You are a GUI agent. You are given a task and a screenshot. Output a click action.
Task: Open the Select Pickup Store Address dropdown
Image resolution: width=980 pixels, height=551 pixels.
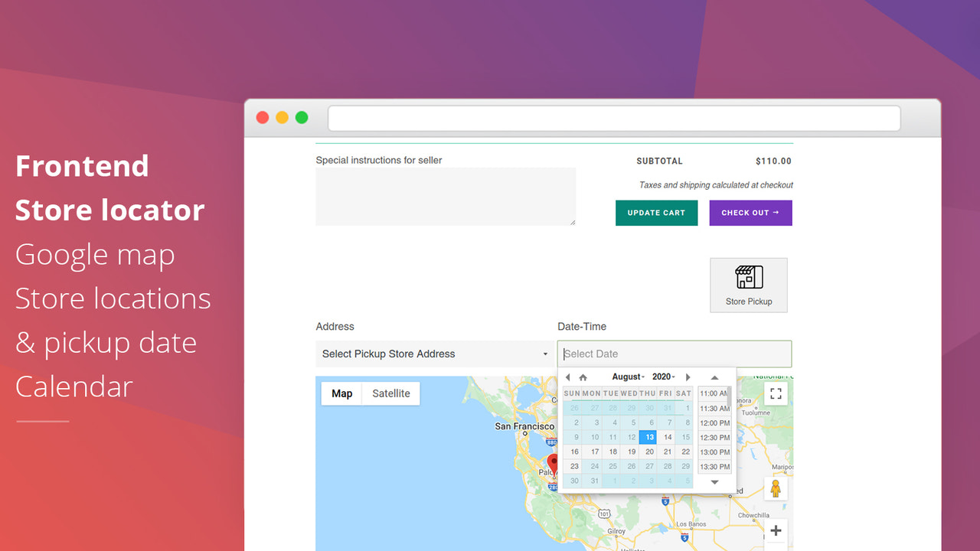[x=434, y=354]
